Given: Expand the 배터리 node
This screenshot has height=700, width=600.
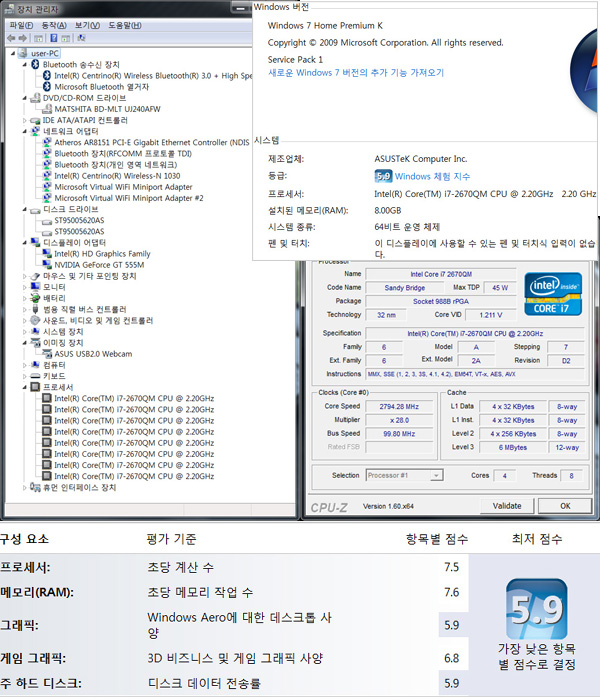Looking at the screenshot, I should click(25, 298).
